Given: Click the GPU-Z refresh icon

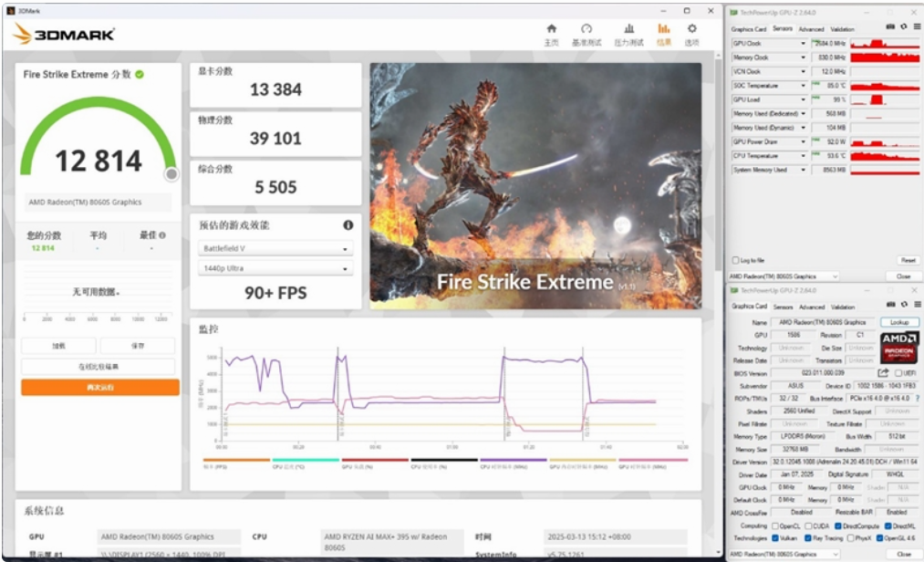Looking at the screenshot, I should tap(904, 26).
